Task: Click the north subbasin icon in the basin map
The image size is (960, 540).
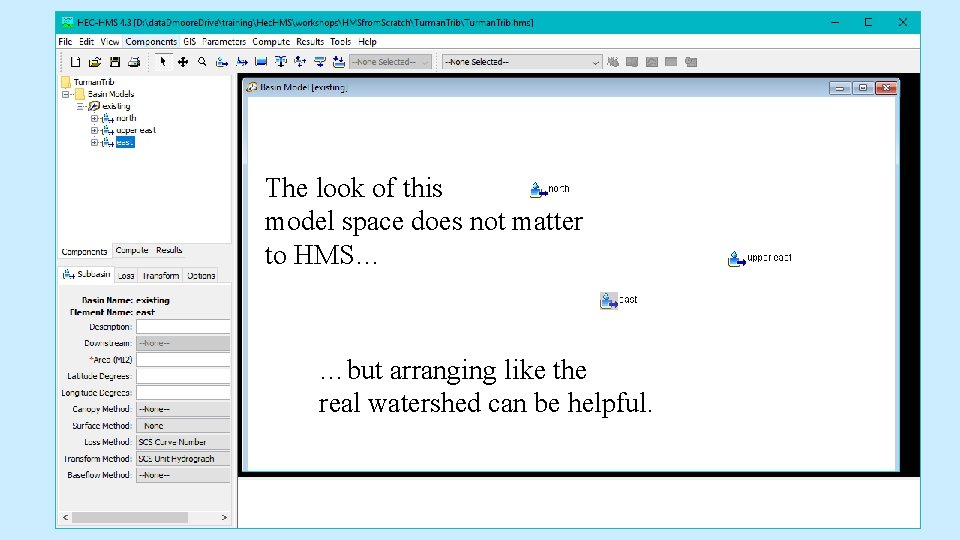Action: click(x=538, y=190)
